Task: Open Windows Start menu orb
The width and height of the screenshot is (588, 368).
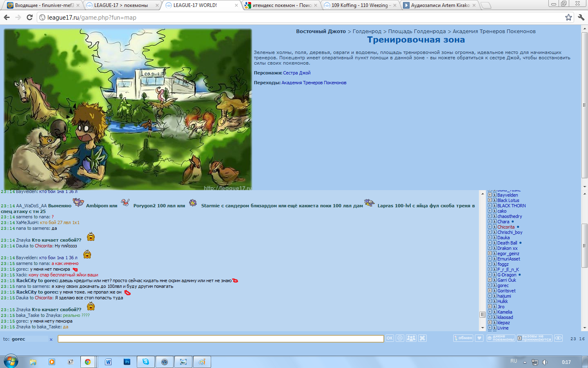Action: tap(11, 361)
